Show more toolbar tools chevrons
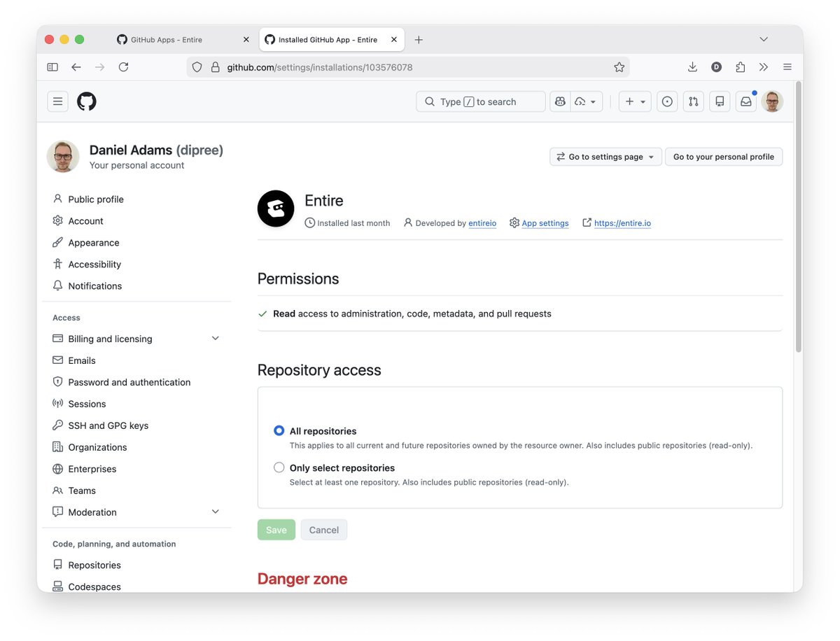Screen dimensions: 840x641 pos(764,67)
